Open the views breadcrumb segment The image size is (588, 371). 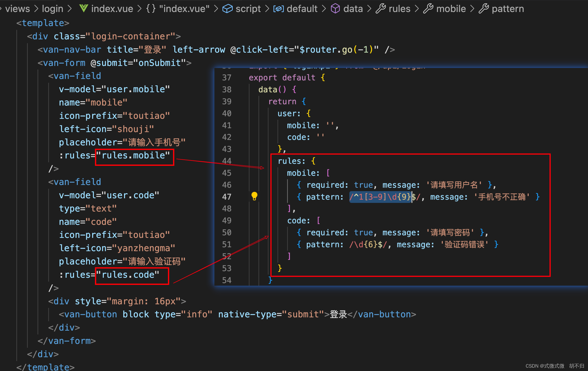(x=18, y=9)
